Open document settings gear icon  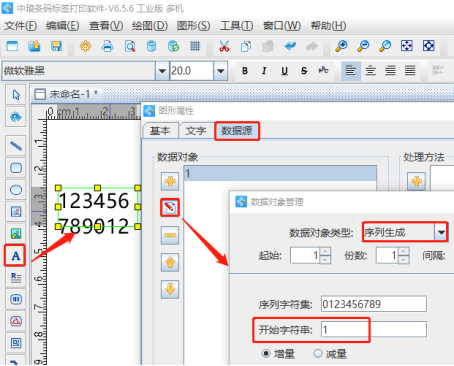pyautogui.click(x=86, y=46)
